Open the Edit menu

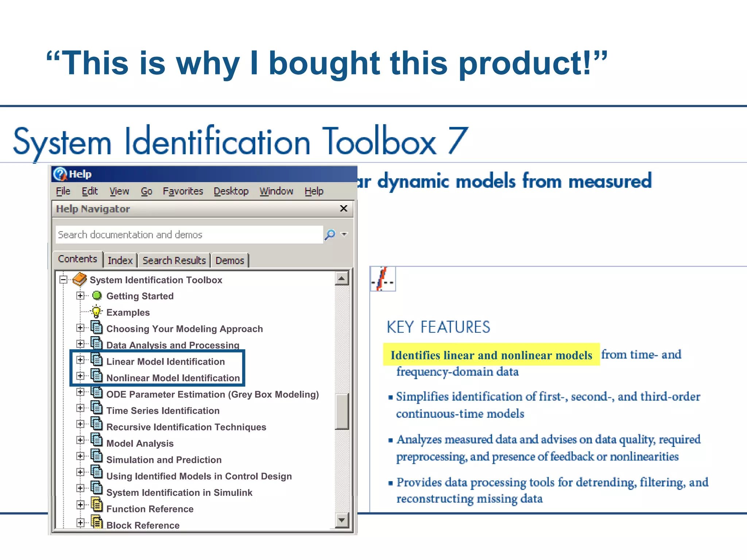[x=90, y=191]
